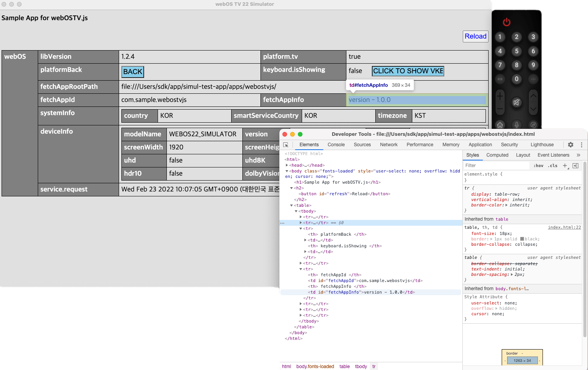Click the double-asterisk button on remote
Screen dimensions: 588x370
pyautogui.click(x=500, y=79)
